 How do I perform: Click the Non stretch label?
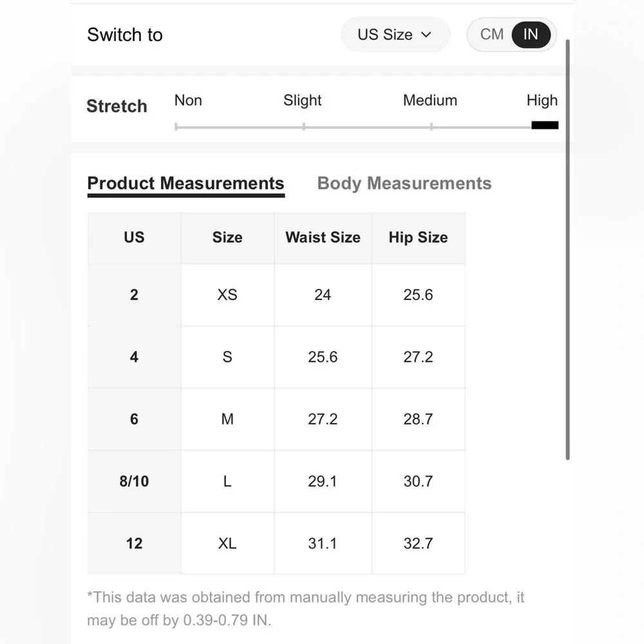pos(188,100)
